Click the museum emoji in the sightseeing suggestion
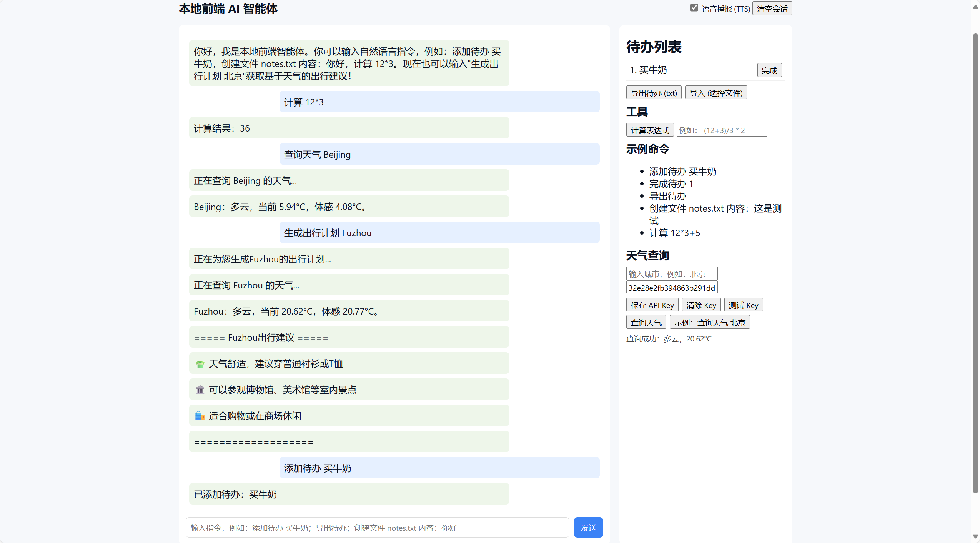Image resolution: width=980 pixels, height=543 pixels. point(200,389)
